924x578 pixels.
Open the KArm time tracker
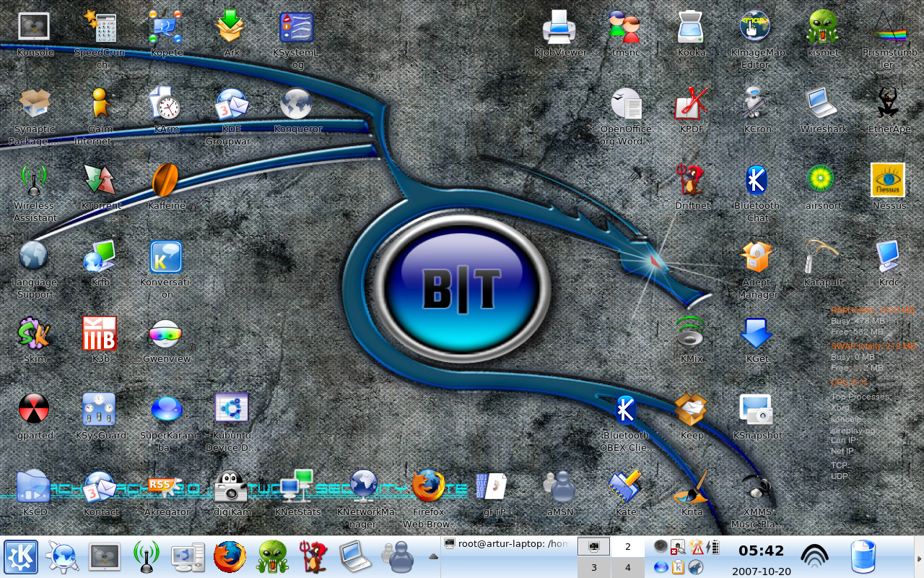coord(165,103)
